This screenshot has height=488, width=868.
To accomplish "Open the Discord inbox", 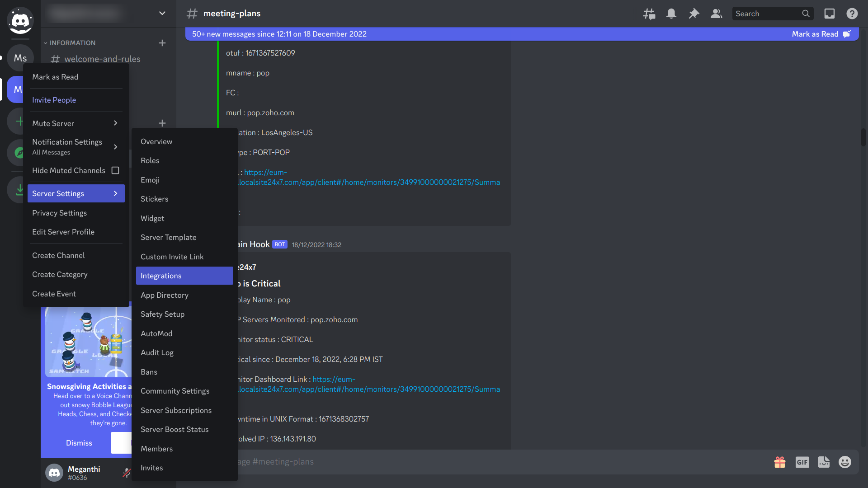I will click(829, 14).
